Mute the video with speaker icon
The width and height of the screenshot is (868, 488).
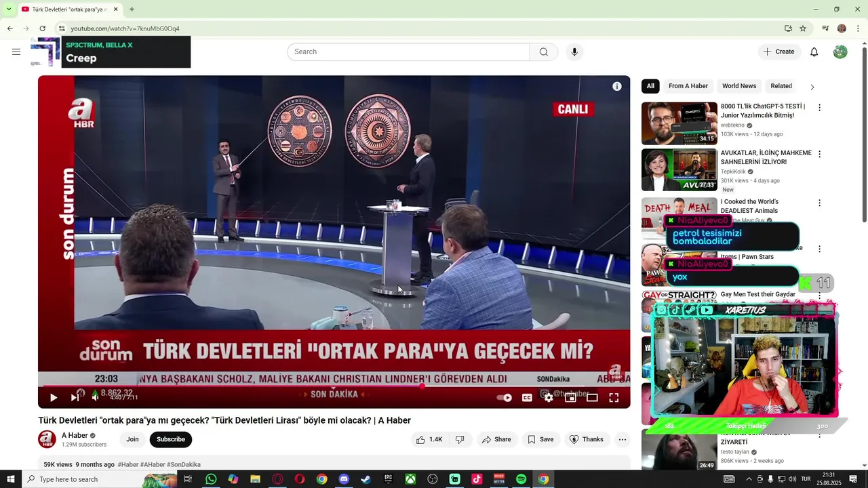coord(96,398)
